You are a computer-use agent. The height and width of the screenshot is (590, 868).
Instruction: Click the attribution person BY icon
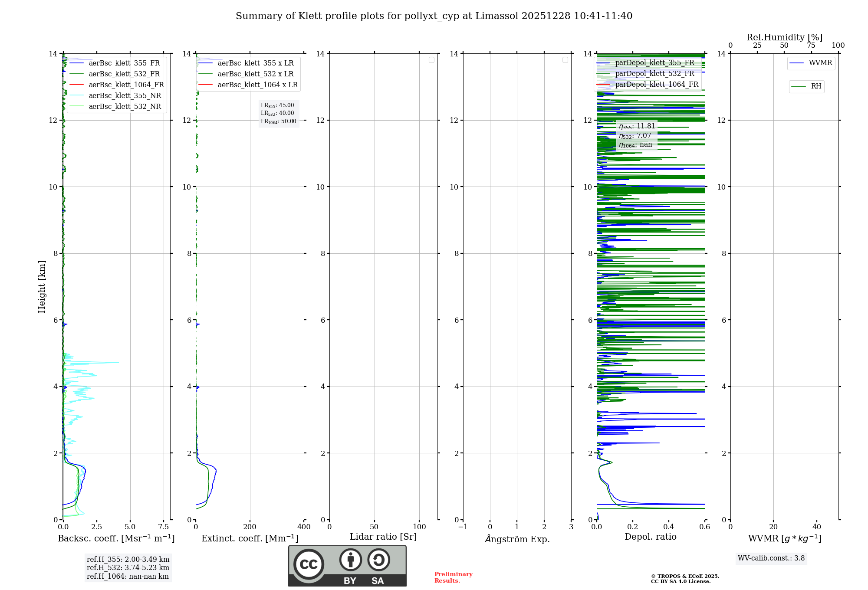[350, 560]
